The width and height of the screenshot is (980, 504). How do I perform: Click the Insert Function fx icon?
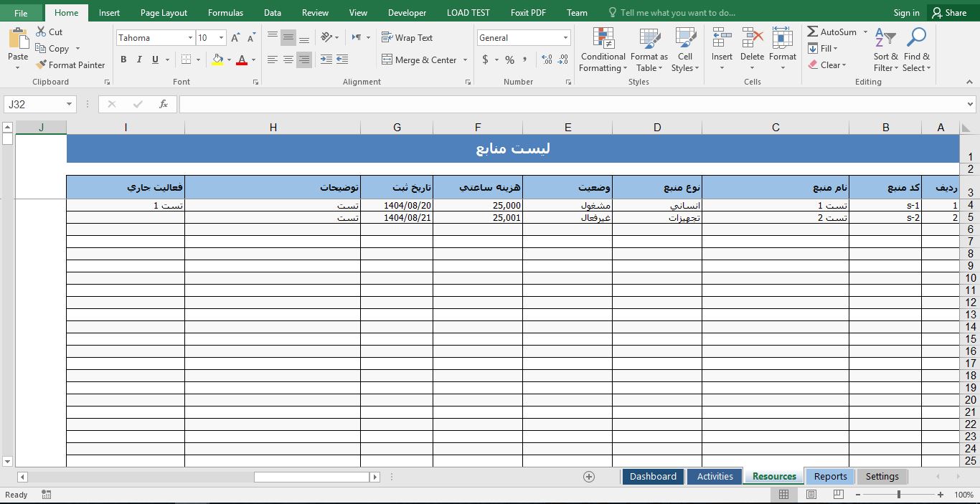(164, 104)
